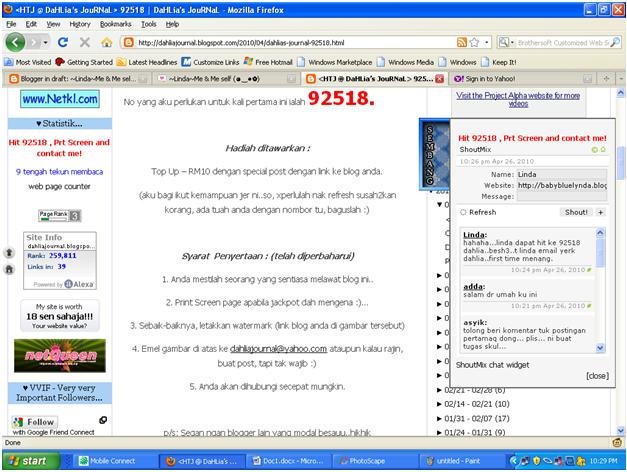
Task: Open the dahliajournal@yahoo.com email link
Action: pyautogui.click(x=278, y=349)
